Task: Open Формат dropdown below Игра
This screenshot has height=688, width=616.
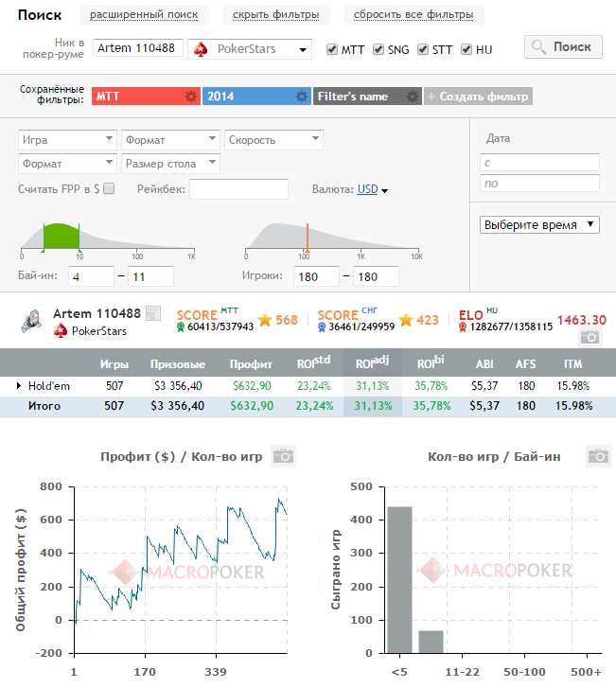Action: point(67,164)
